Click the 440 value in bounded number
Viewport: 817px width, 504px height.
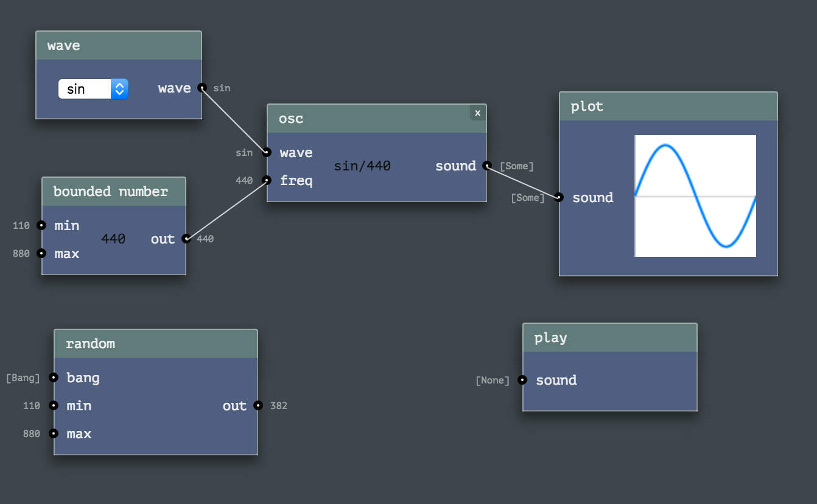pos(113,239)
